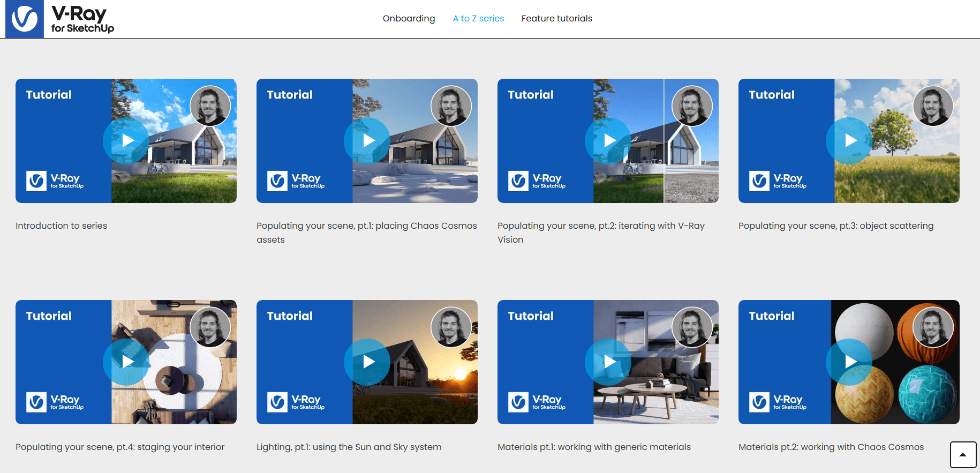The height and width of the screenshot is (473, 980).
Task: Click V-Ray logo on iterating with V-Ray Vision thumbnail
Action: (x=537, y=181)
